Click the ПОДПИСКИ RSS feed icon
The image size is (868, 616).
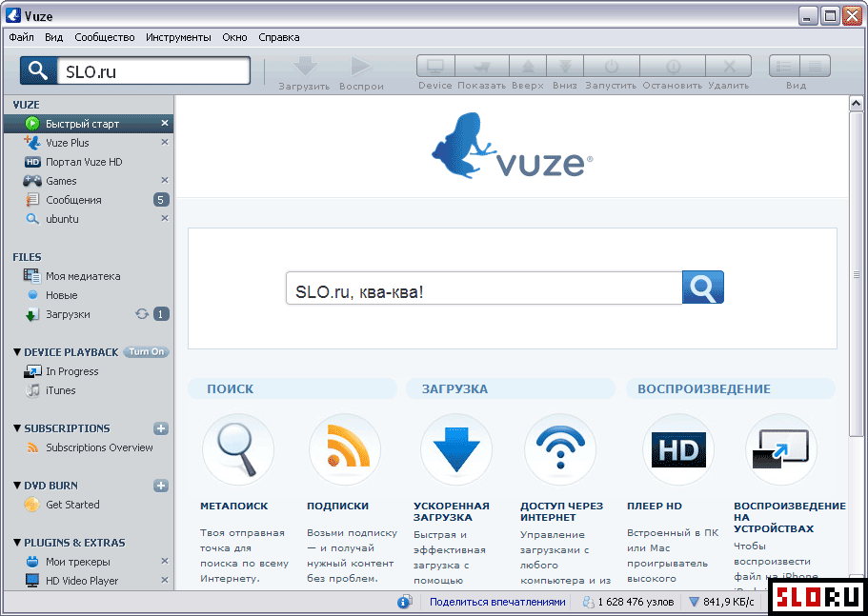[345, 449]
